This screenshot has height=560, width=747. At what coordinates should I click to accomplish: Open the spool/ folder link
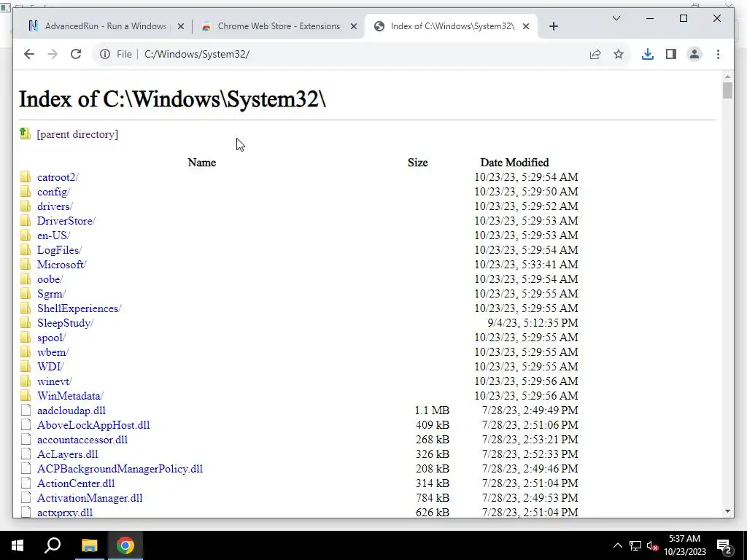pyautogui.click(x=52, y=338)
